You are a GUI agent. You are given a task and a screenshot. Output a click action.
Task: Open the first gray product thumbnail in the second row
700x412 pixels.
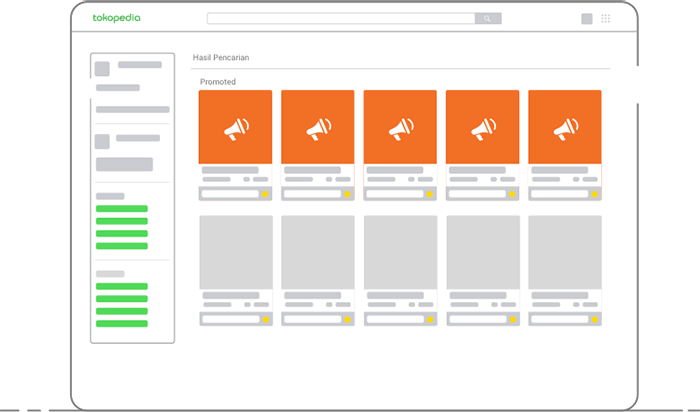(236, 252)
